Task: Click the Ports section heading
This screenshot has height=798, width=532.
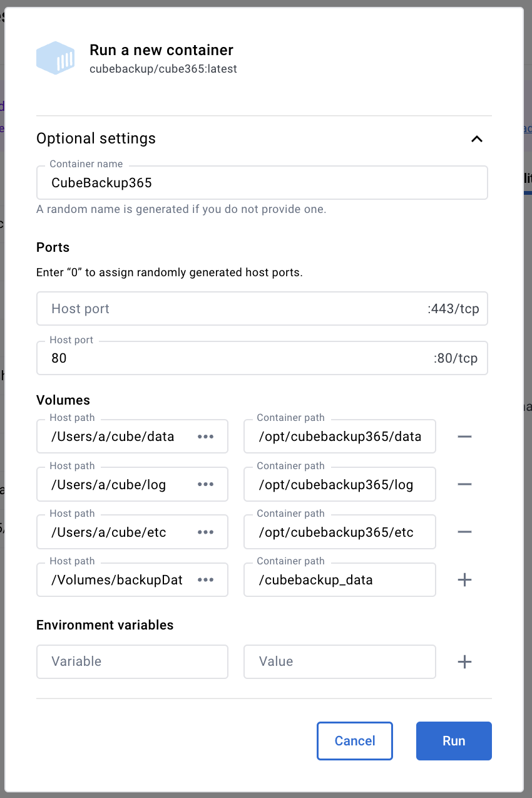Action: pos(53,247)
